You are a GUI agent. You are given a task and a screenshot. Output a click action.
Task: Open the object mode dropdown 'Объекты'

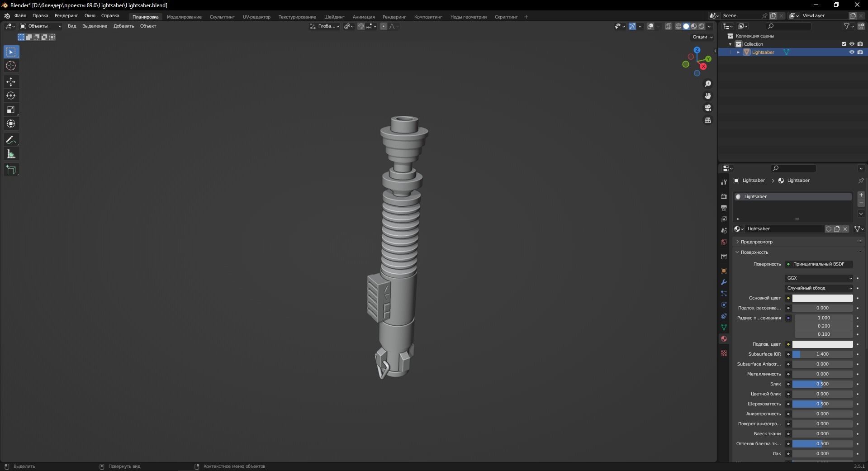coord(41,26)
